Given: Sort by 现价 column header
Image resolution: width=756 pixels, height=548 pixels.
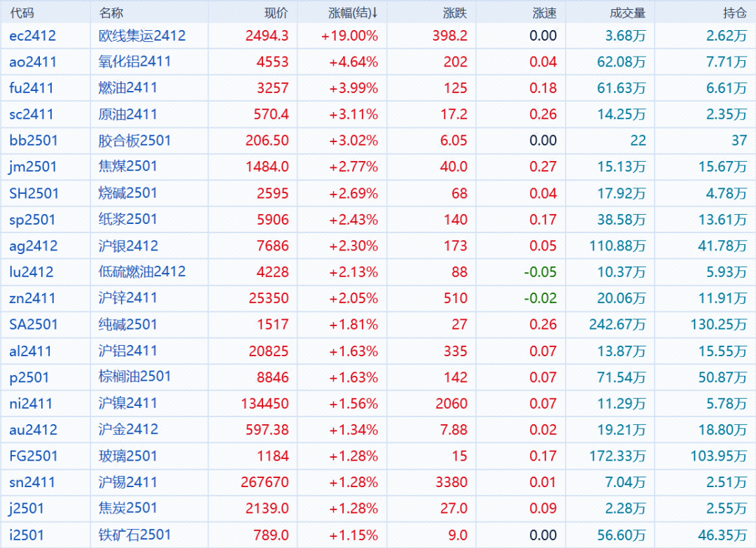Looking at the screenshot, I should pos(276,13).
